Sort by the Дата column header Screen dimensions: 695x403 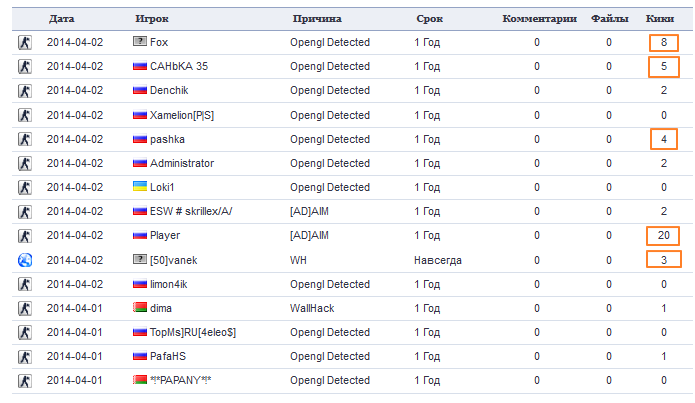(x=62, y=19)
